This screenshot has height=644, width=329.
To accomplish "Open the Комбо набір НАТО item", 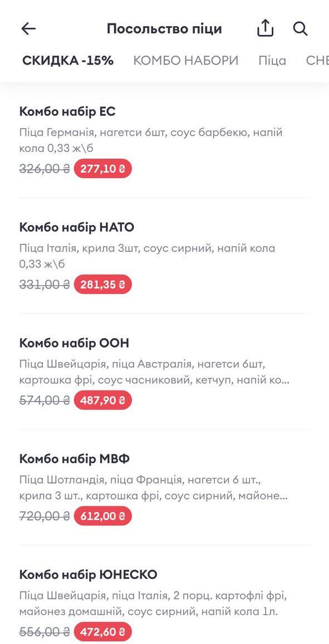I will [x=164, y=256].
